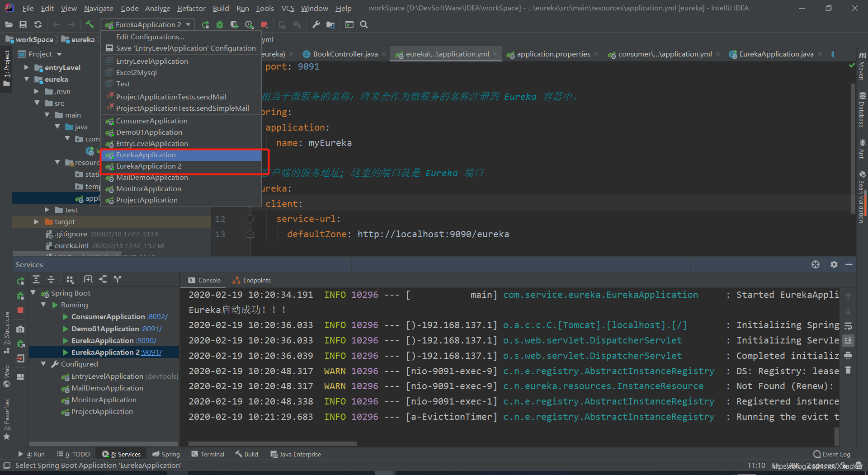Toggle the Z: Structure tool window
The width and height of the screenshot is (868, 475).
coord(6,332)
